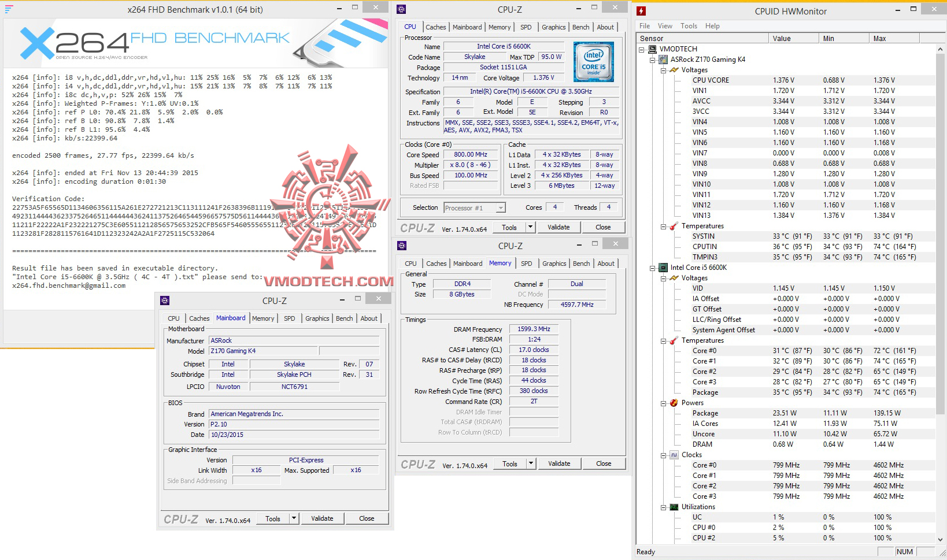The height and width of the screenshot is (560, 947).
Task: Select the CPU VCORE row in HWMonitor
Action: pos(786,80)
